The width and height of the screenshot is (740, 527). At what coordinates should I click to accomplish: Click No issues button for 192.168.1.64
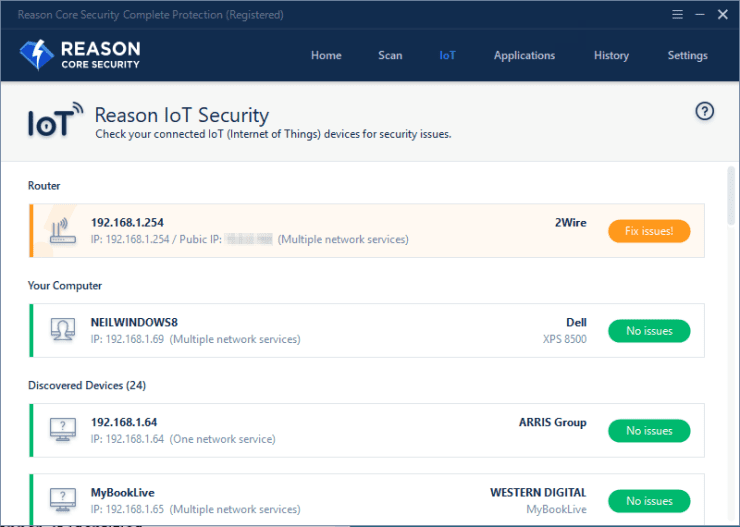[649, 431]
